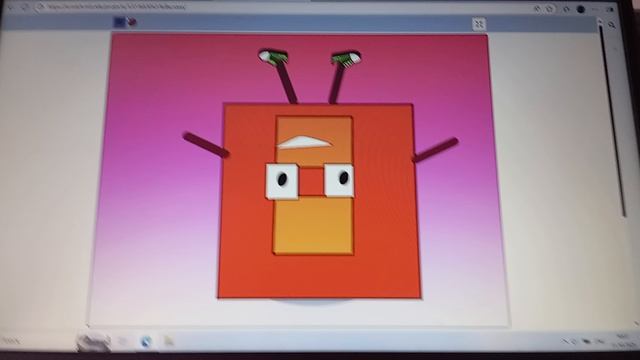Click the character's right white eye
The image size is (640, 360).
pos(340,180)
